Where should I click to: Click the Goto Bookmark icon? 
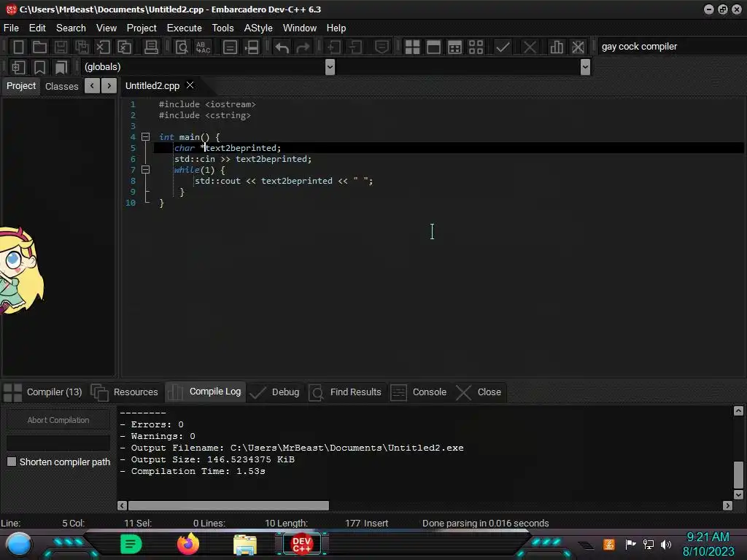pyautogui.click(x=61, y=67)
